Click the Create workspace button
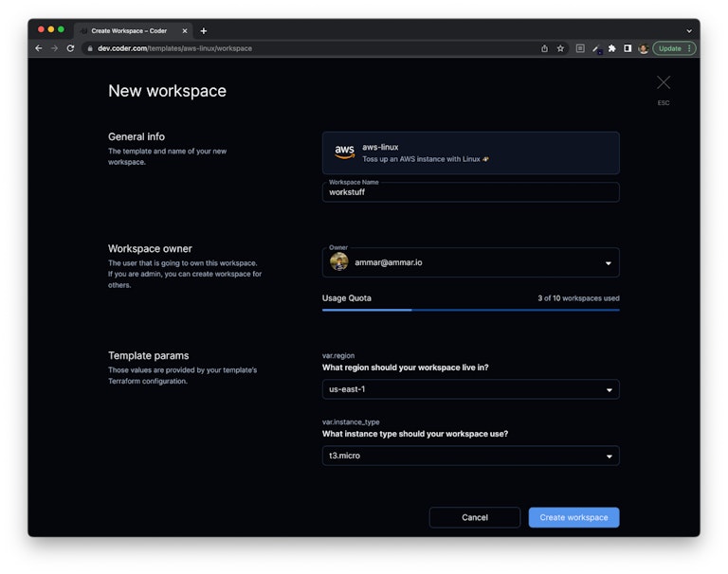The height and width of the screenshot is (574, 728). (573, 517)
